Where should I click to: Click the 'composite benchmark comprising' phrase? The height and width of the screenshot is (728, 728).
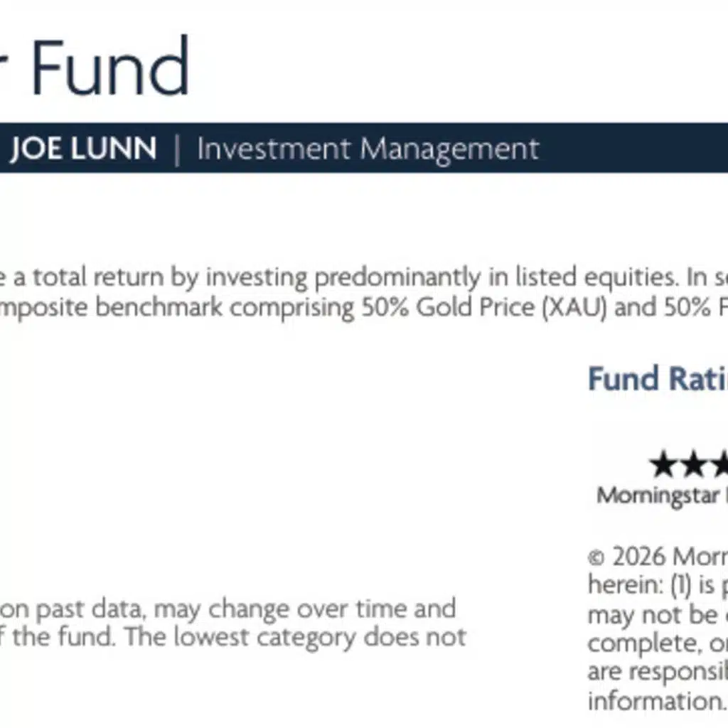177,308
